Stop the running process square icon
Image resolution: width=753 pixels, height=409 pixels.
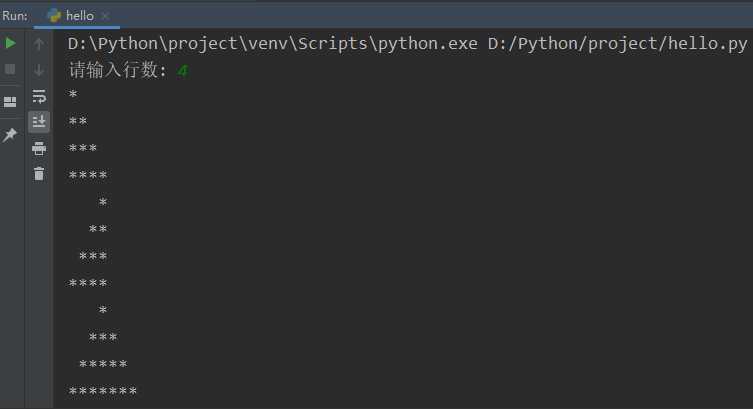[10, 69]
